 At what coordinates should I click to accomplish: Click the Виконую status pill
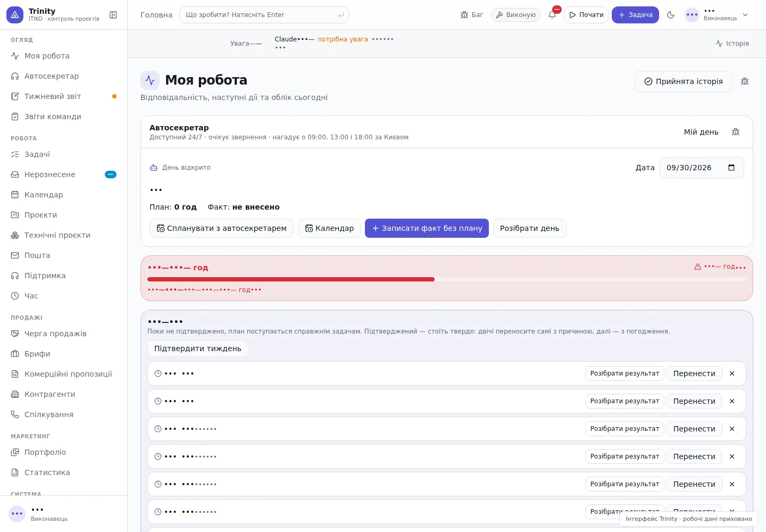(515, 15)
